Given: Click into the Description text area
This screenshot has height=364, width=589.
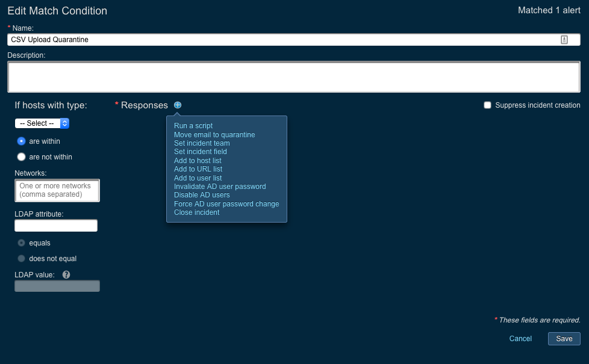Looking at the screenshot, I should [x=294, y=76].
